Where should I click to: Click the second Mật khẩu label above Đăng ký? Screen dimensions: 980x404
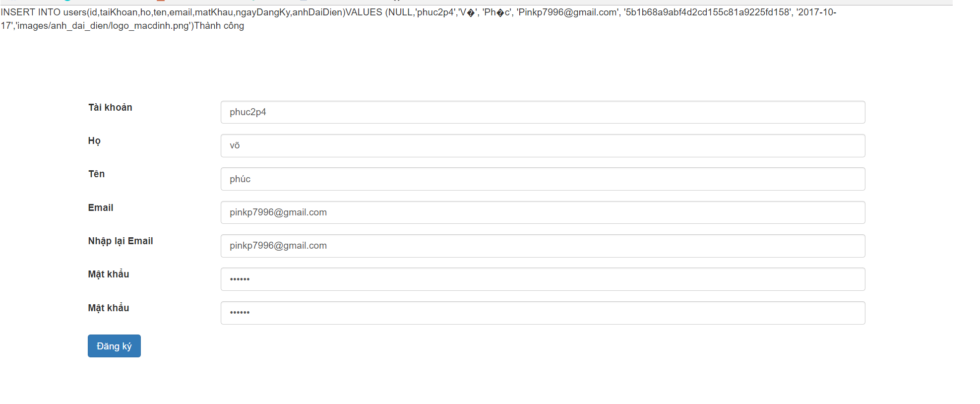(109, 308)
